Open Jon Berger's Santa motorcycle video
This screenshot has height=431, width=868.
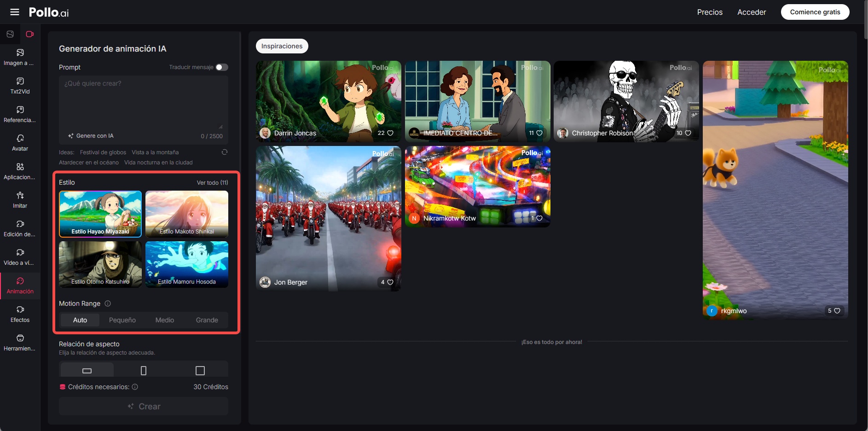coord(329,218)
